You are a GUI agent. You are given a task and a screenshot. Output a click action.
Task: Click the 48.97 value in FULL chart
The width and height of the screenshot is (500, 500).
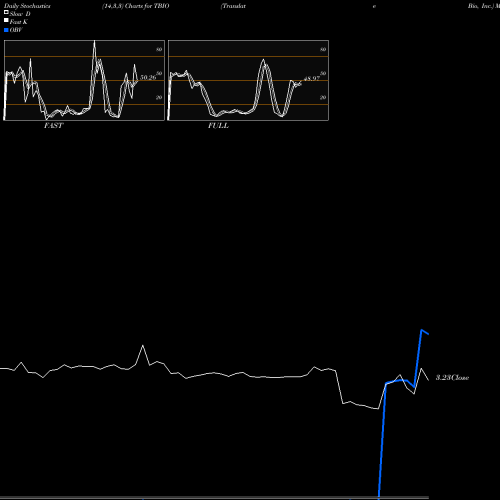point(312,79)
